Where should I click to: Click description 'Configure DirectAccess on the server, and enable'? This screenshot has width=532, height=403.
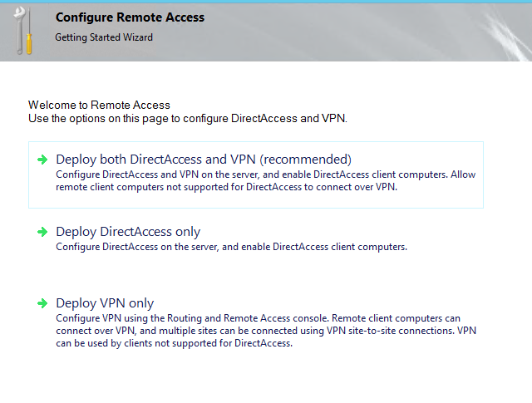pos(231,247)
